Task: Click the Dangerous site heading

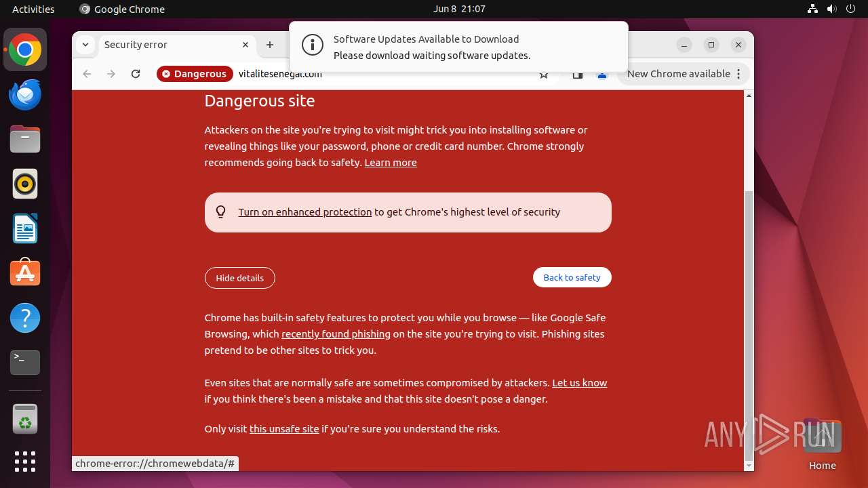Action: pos(260,101)
